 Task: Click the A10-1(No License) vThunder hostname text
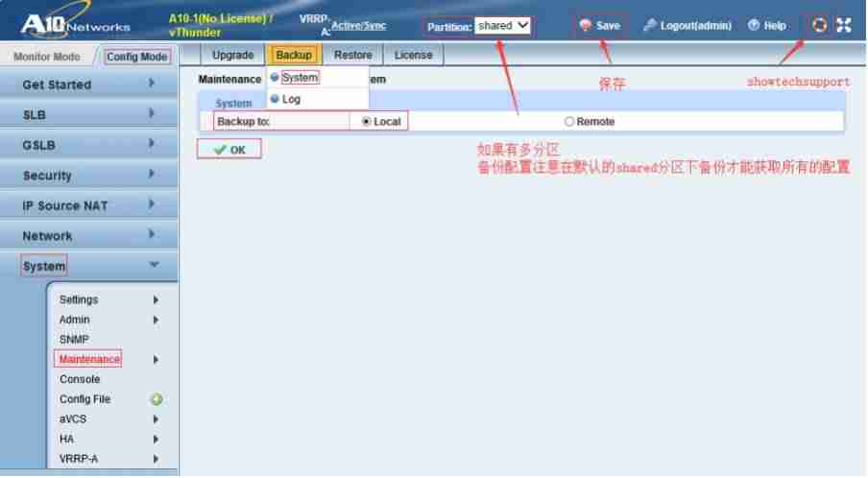[x=220, y=26]
